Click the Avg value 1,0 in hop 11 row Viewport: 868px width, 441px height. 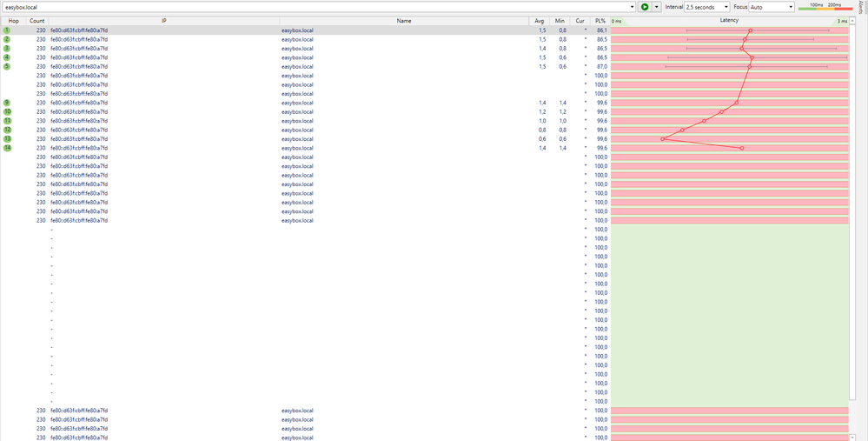(542, 121)
